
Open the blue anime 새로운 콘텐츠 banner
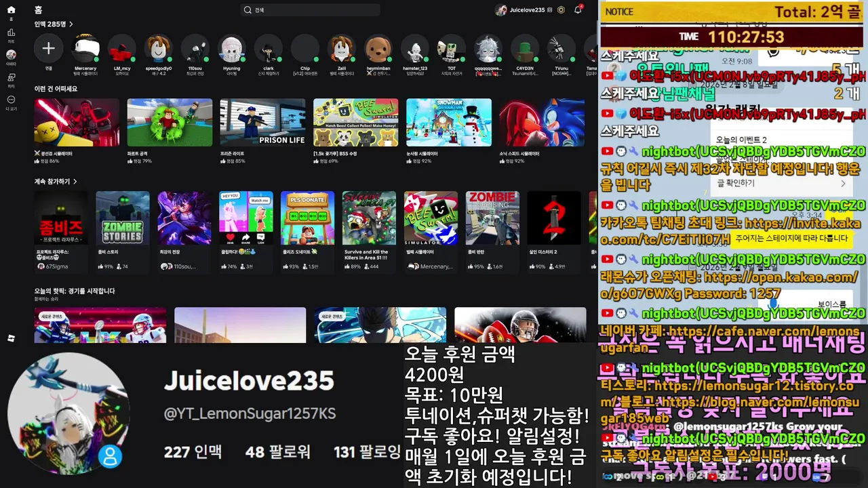click(380, 325)
